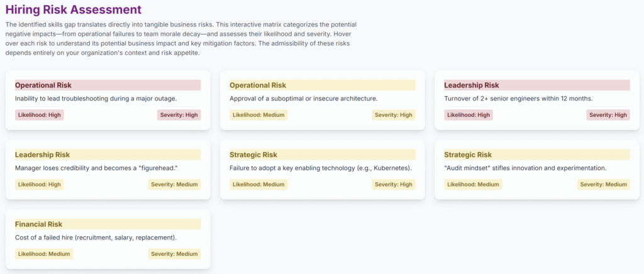Click the red Leadership Risk header bar
Image resolution: width=644 pixels, height=274 pixels.
[537, 85]
